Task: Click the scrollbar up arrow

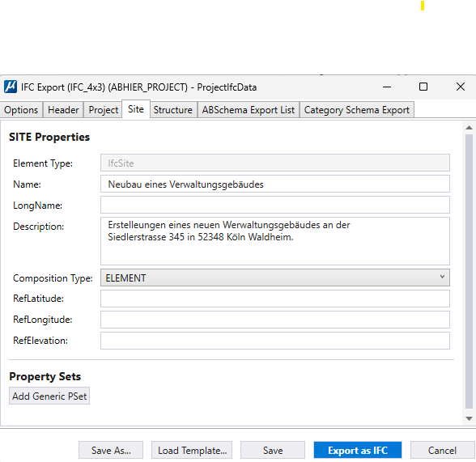Action: tap(469, 128)
